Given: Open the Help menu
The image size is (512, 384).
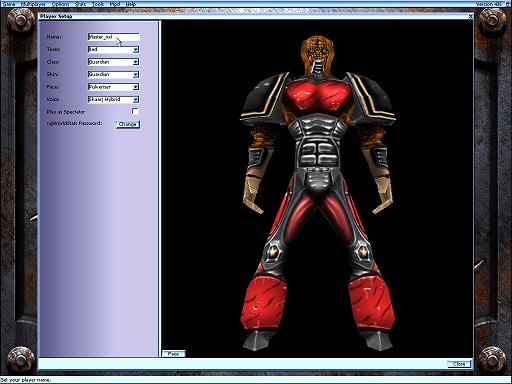Looking at the screenshot, I should [x=131, y=4].
